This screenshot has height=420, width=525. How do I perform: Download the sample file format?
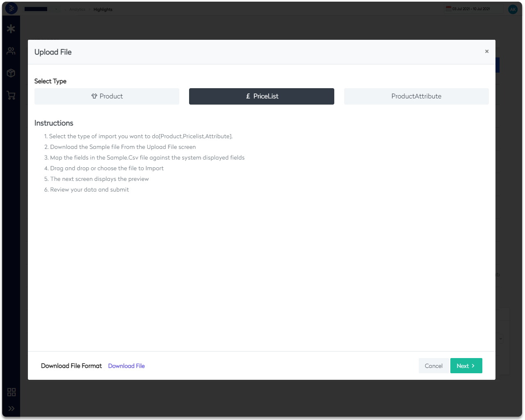tap(126, 365)
